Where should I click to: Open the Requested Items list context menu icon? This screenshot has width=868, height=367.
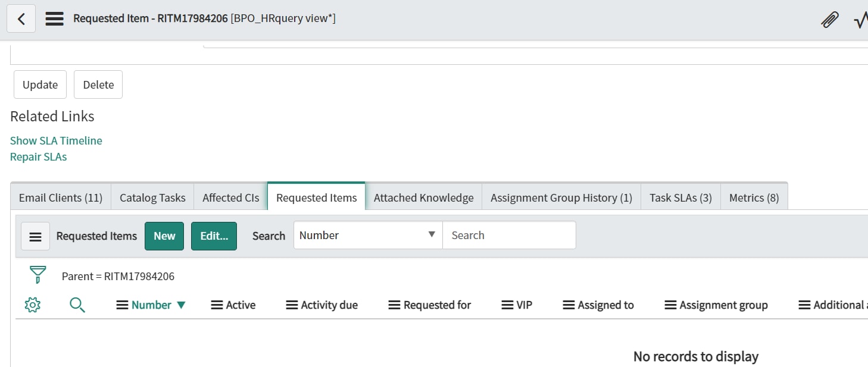(35, 236)
